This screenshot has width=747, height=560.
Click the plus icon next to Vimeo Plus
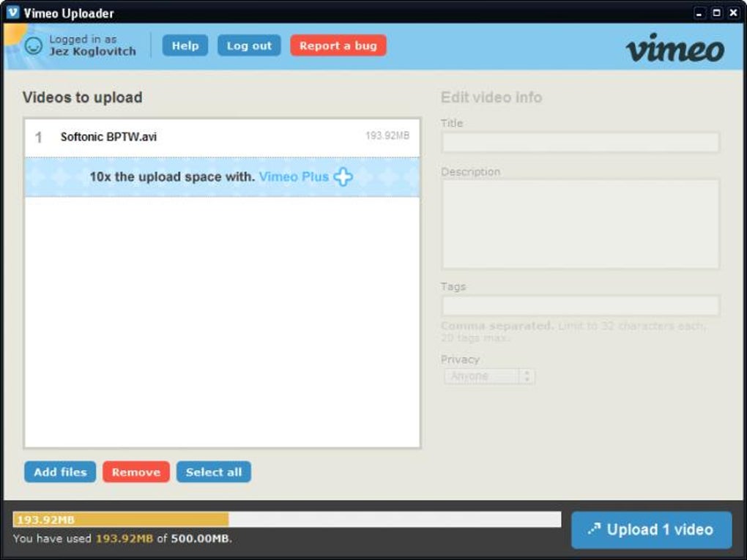coord(342,177)
